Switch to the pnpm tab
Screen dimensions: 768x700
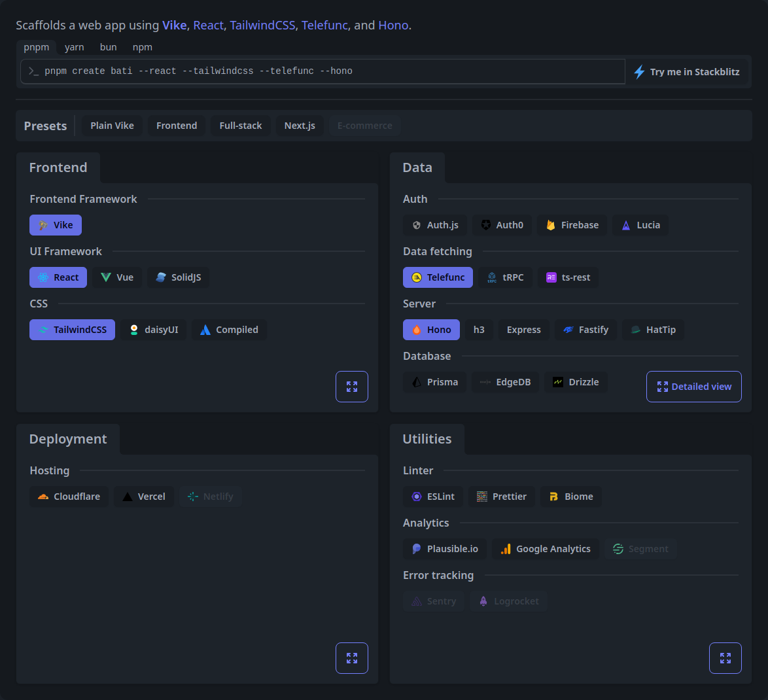pos(36,47)
